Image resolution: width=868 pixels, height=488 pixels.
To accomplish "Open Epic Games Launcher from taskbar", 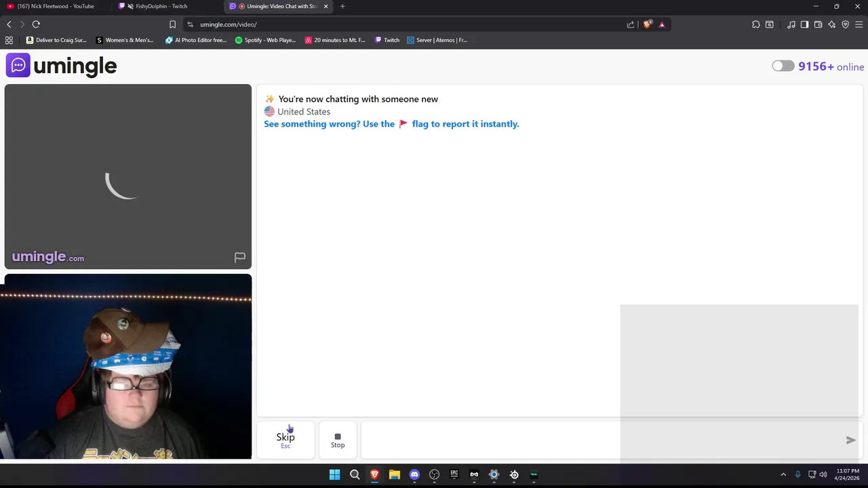I will (x=454, y=474).
